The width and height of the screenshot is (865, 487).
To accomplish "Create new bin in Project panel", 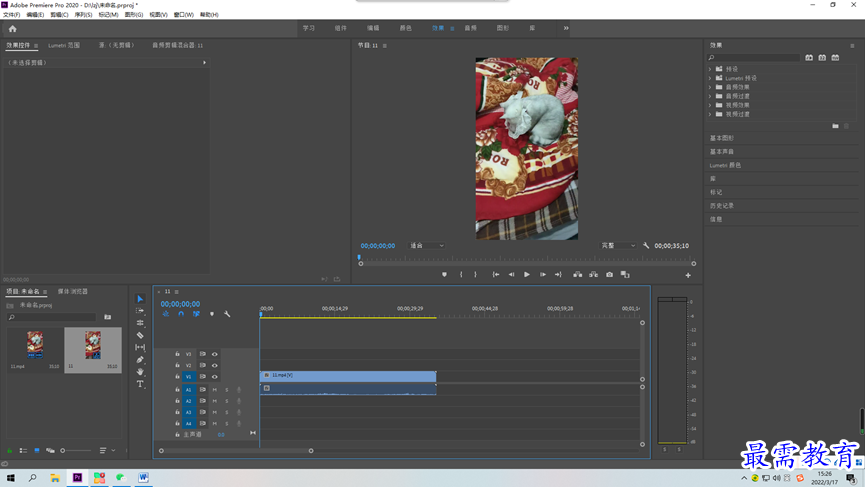I will 108,317.
